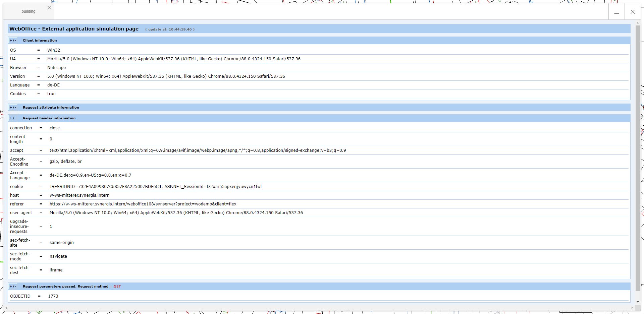
Task: Select the host value w-ws-mitterer.synergis.intern
Action: (x=79, y=195)
